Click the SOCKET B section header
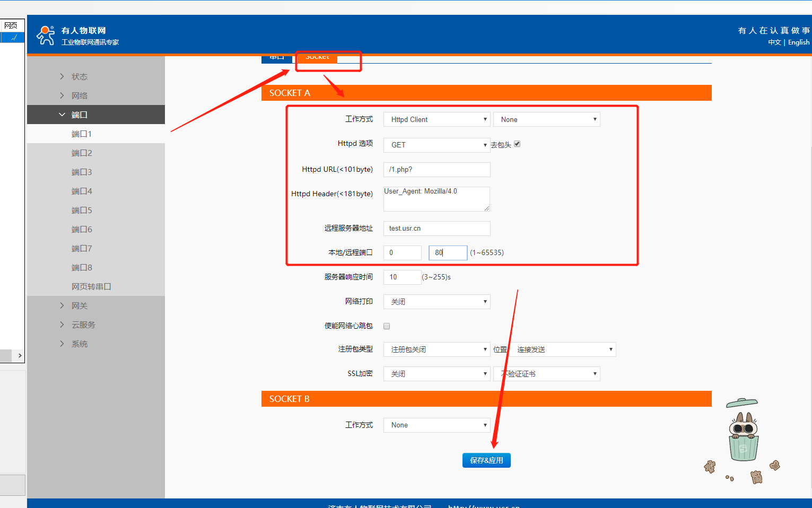This screenshot has height=508, width=812. pyautogui.click(x=486, y=399)
